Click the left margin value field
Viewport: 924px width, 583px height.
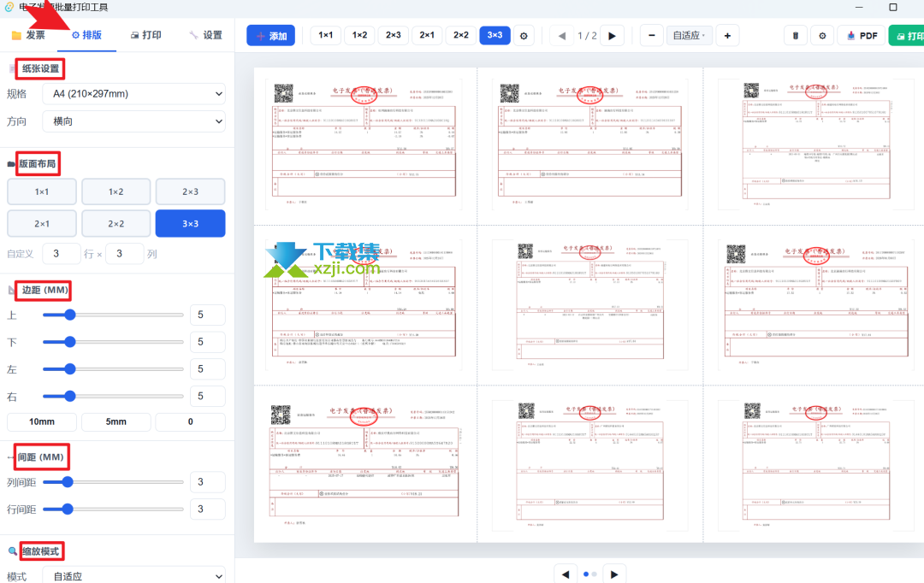[207, 369]
